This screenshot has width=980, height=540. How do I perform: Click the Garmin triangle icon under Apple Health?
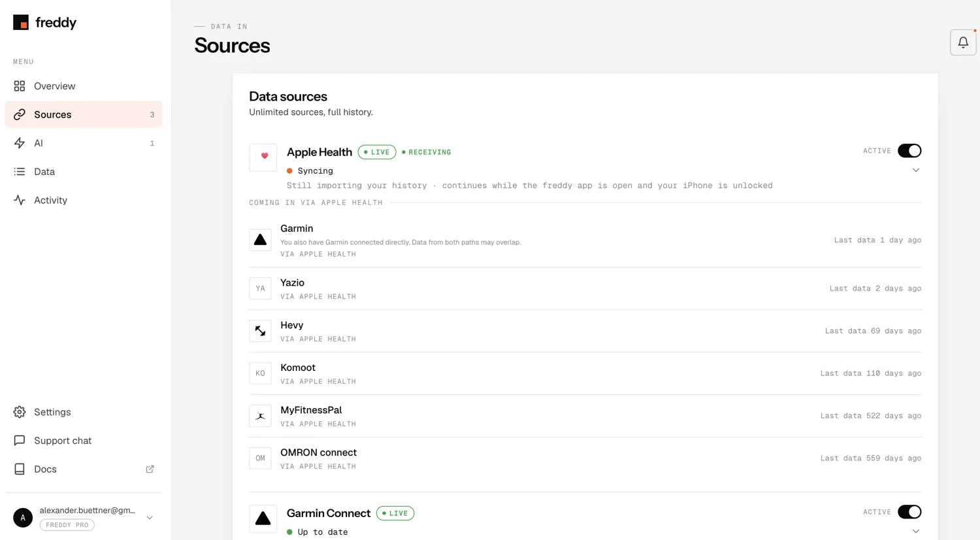pos(260,240)
